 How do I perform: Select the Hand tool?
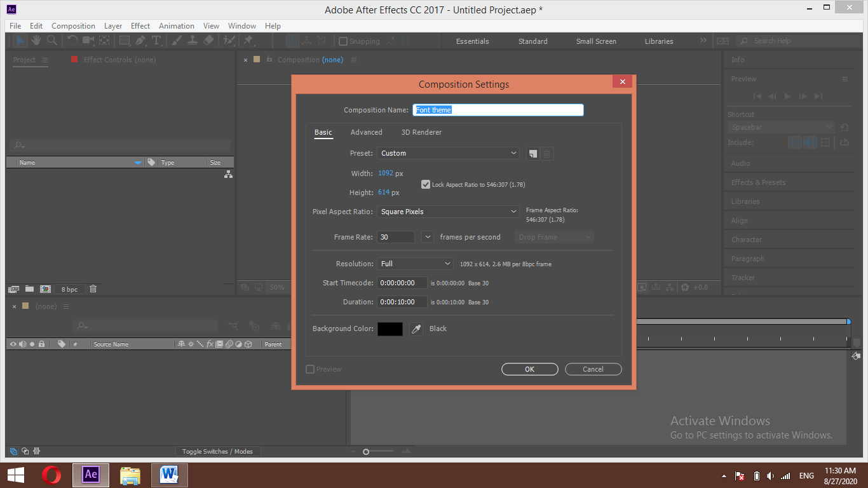click(x=36, y=41)
